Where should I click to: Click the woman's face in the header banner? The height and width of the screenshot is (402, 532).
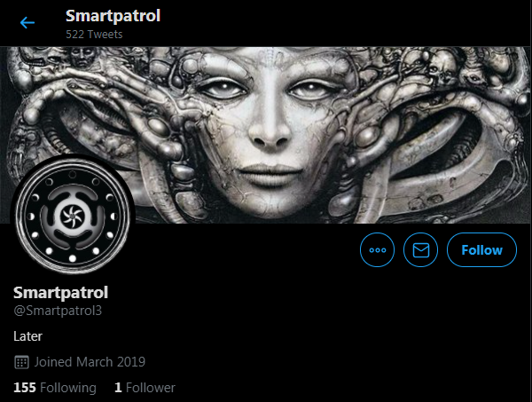(270, 136)
